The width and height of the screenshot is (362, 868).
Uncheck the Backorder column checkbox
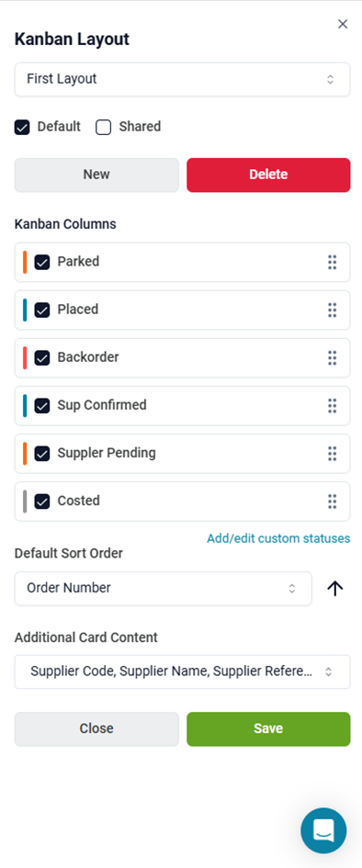point(42,358)
